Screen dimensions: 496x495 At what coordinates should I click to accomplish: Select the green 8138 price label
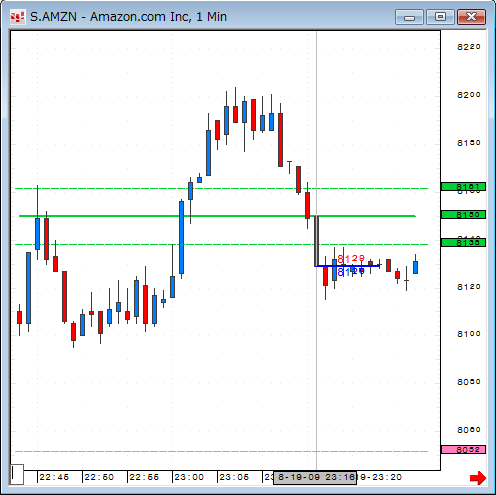463,242
